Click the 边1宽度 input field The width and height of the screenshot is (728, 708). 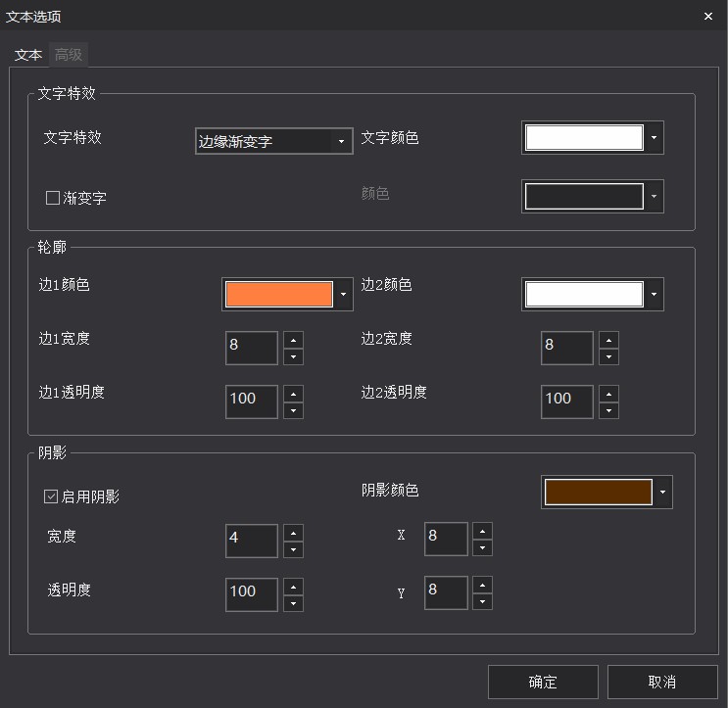252,348
